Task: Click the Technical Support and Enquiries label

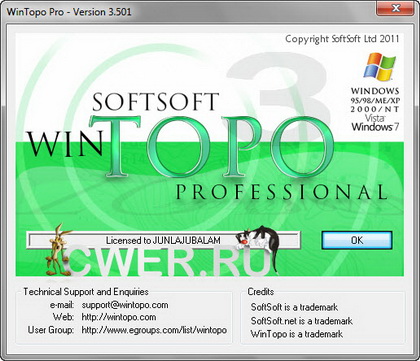Action: coord(86,292)
